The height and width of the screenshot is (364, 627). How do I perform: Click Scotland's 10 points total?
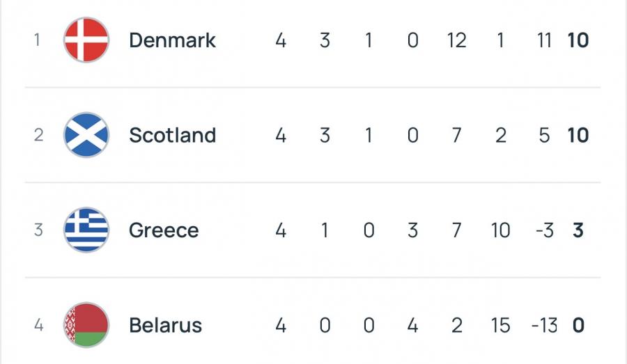click(578, 135)
